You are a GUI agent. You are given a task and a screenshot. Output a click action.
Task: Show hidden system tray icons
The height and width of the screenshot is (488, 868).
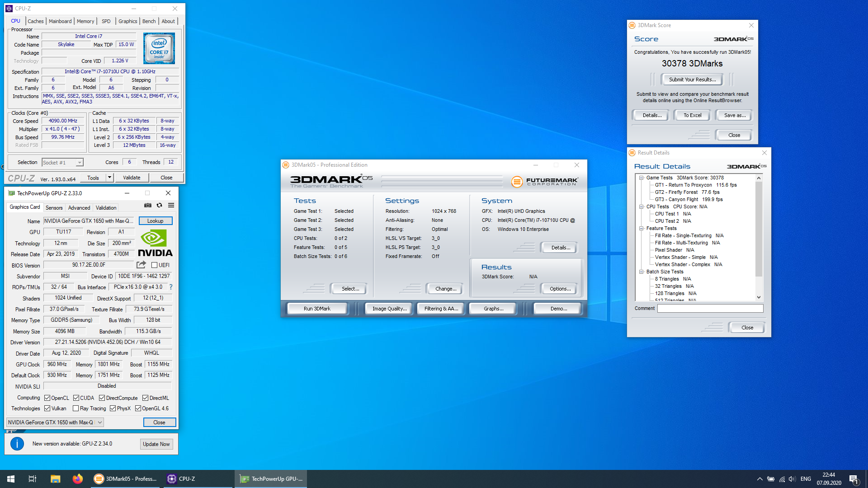click(759, 479)
